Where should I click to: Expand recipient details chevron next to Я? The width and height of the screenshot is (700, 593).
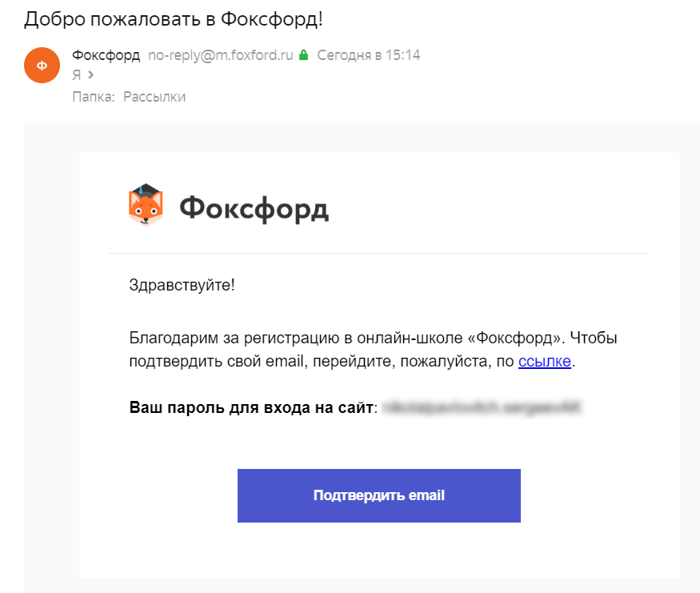click(x=90, y=75)
